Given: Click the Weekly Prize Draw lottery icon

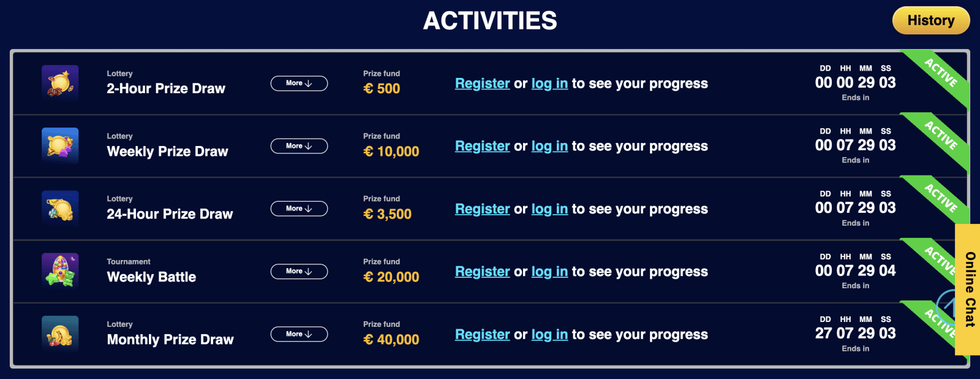Looking at the screenshot, I should click(60, 145).
